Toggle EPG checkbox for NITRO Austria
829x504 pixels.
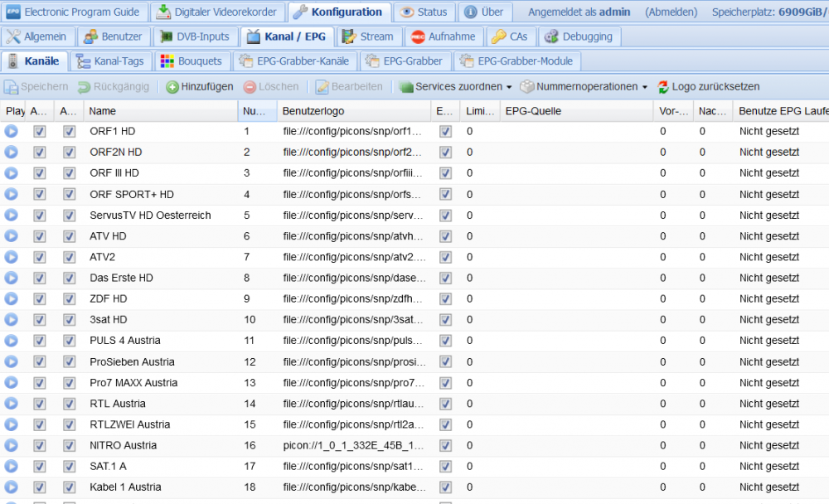[446, 445]
